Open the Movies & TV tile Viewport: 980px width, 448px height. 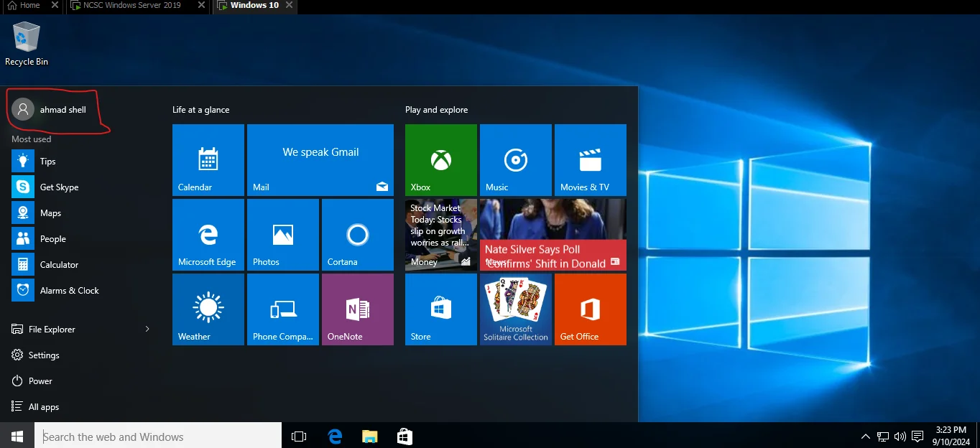[x=591, y=160]
